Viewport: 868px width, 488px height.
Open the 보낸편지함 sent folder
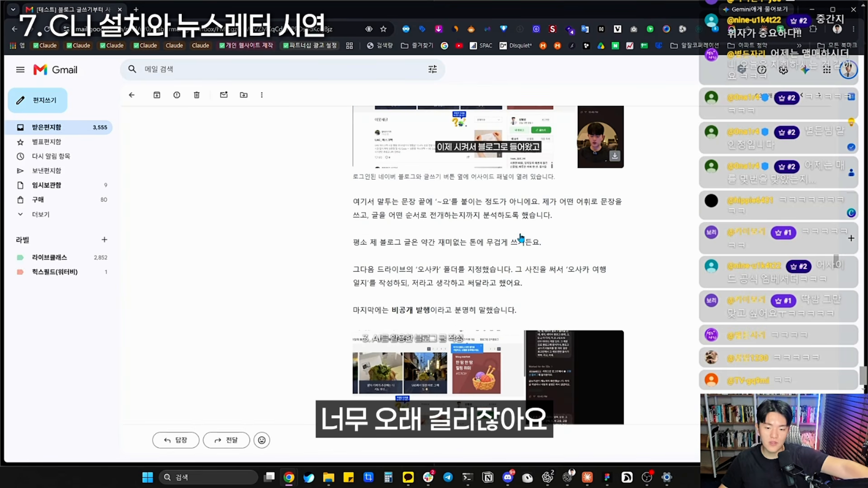click(x=59, y=171)
